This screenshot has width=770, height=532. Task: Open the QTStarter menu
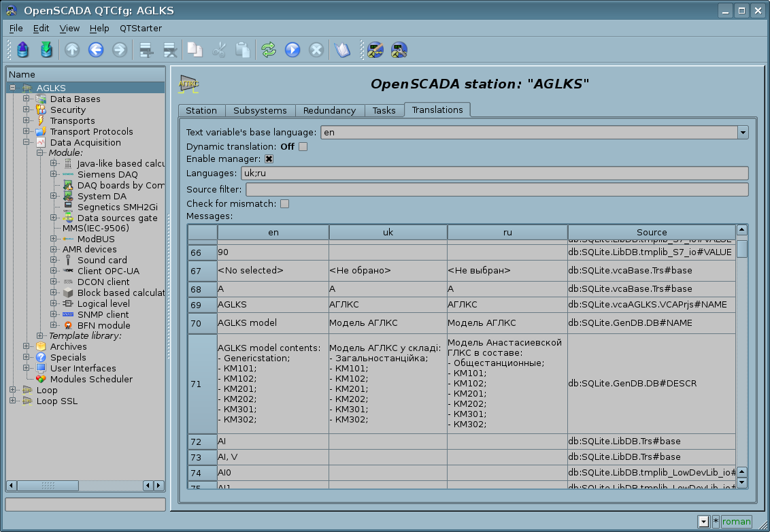(x=140, y=28)
